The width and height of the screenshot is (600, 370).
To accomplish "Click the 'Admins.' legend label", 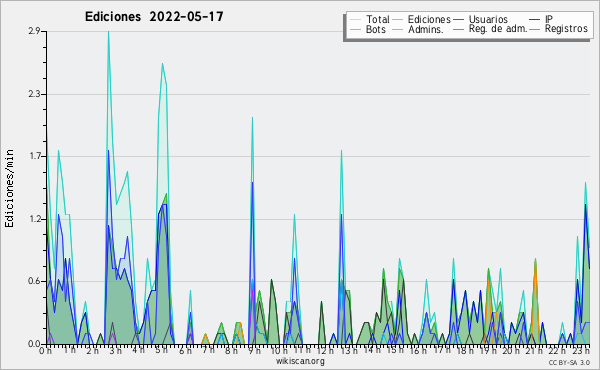I will pyautogui.click(x=426, y=29).
